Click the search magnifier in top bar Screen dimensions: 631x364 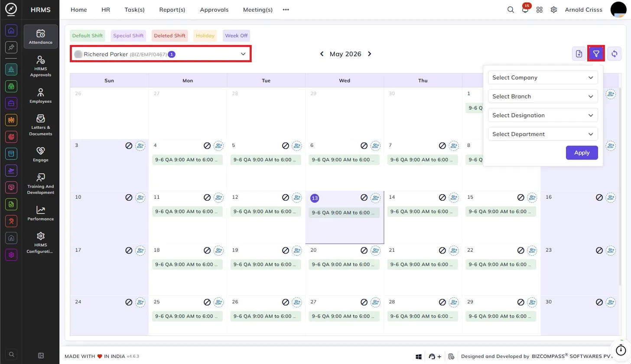coord(511,10)
